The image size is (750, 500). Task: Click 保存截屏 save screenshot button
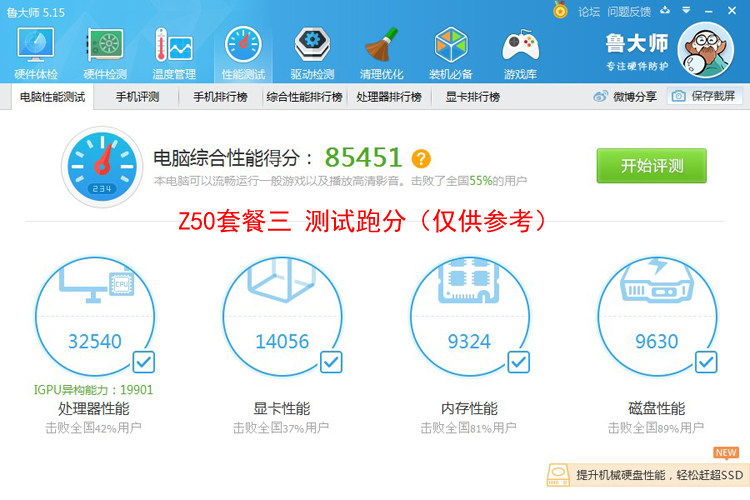pyautogui.click(x=704, y=96)
